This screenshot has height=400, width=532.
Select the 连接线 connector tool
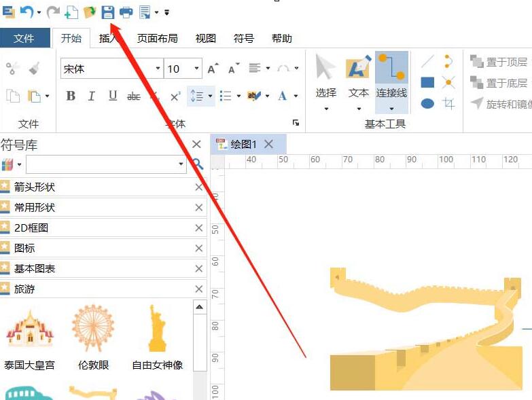[391, 82]
